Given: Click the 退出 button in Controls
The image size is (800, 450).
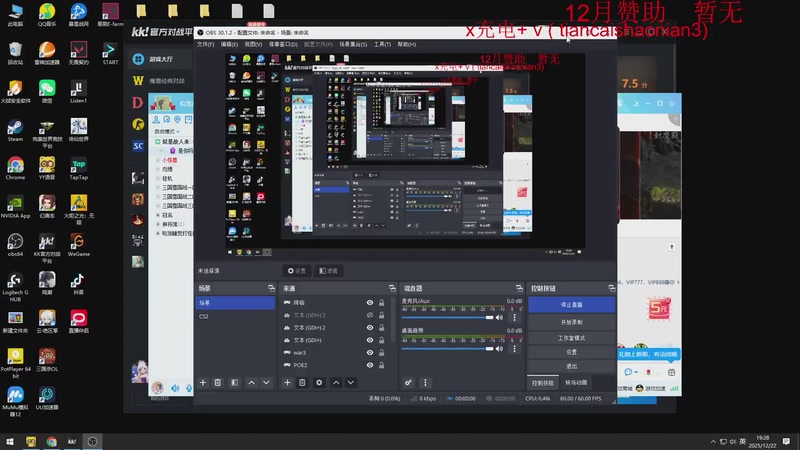Looking at the screenshot, I should pyautogui.click(x=571, y=366).
